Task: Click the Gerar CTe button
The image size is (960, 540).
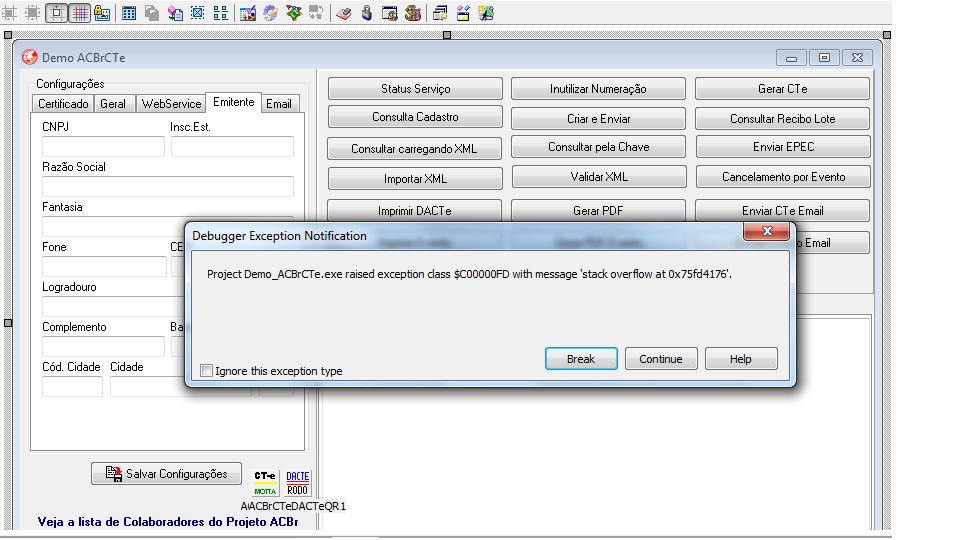Action: pos(782,89)
